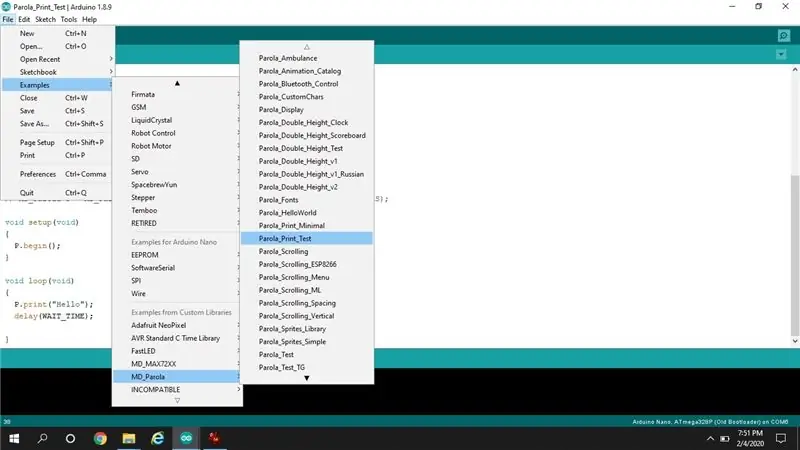
Task: Open the File menu
Action: click(x=8, y=19)
